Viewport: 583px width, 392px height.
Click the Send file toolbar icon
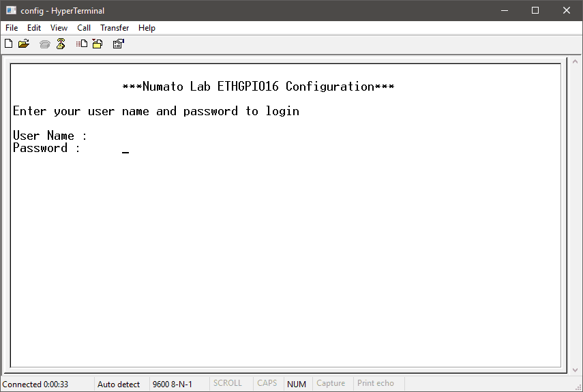pos(82,44)
